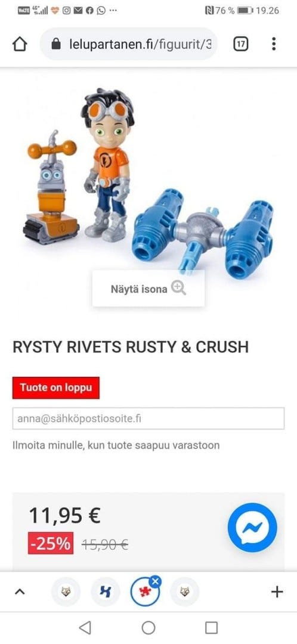Open the tab switcher showing 17
297x644 pixels.
point(241,44)
